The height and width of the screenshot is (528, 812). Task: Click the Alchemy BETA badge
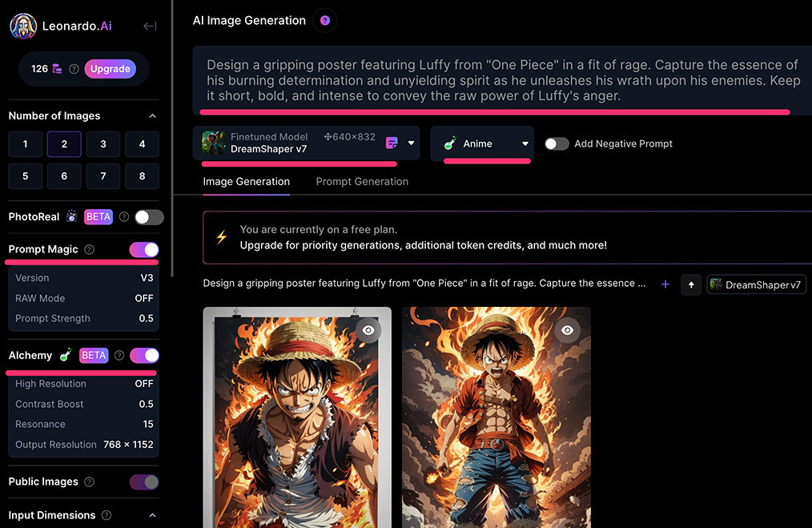tap(94, 356)
